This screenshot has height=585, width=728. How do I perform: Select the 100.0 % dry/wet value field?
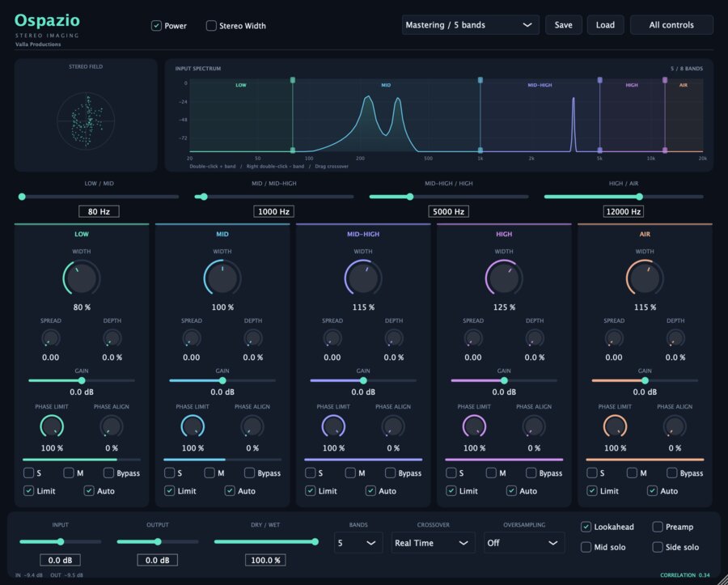click(x=265, y=560)
